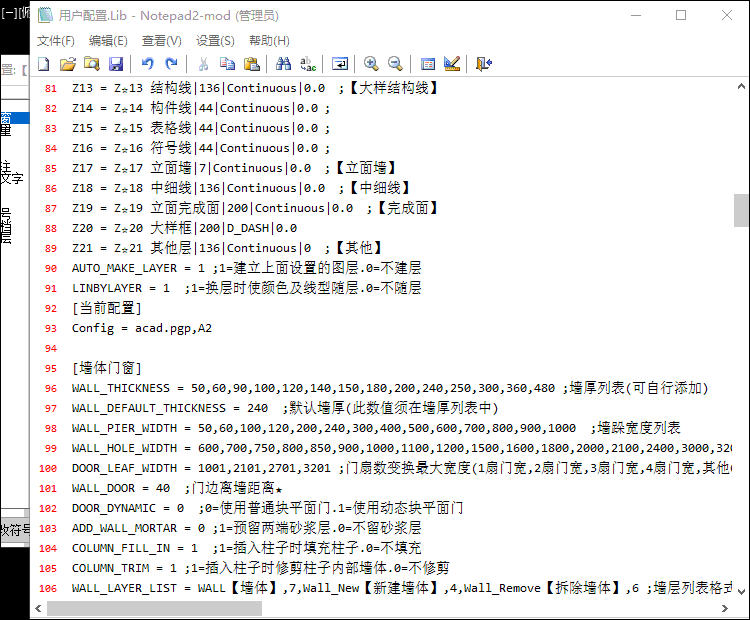Click the section header [当前配置]
Screen dimensions: 750x620
pyautogui.click(x=107, y=308)
